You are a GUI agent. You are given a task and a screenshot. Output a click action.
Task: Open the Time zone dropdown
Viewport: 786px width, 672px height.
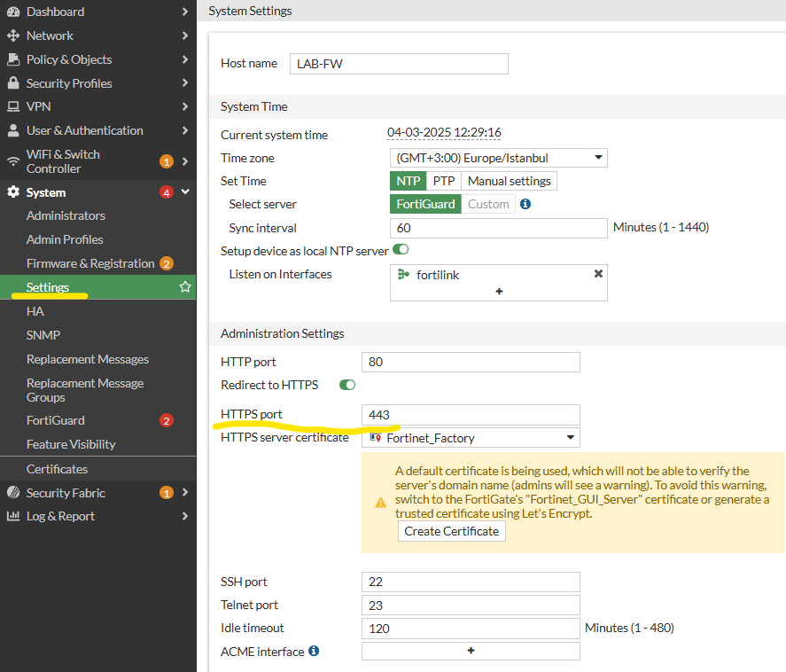499,158
